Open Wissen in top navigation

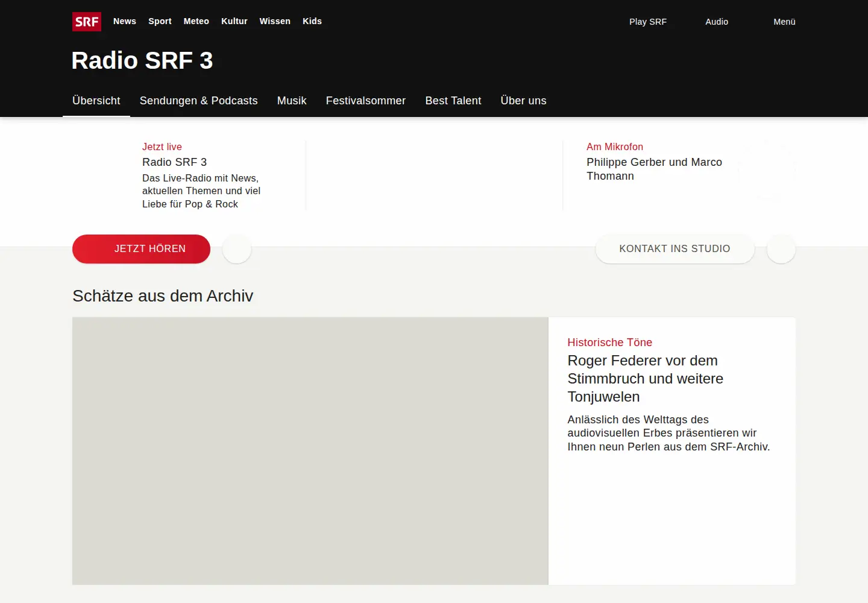[275, 21]
